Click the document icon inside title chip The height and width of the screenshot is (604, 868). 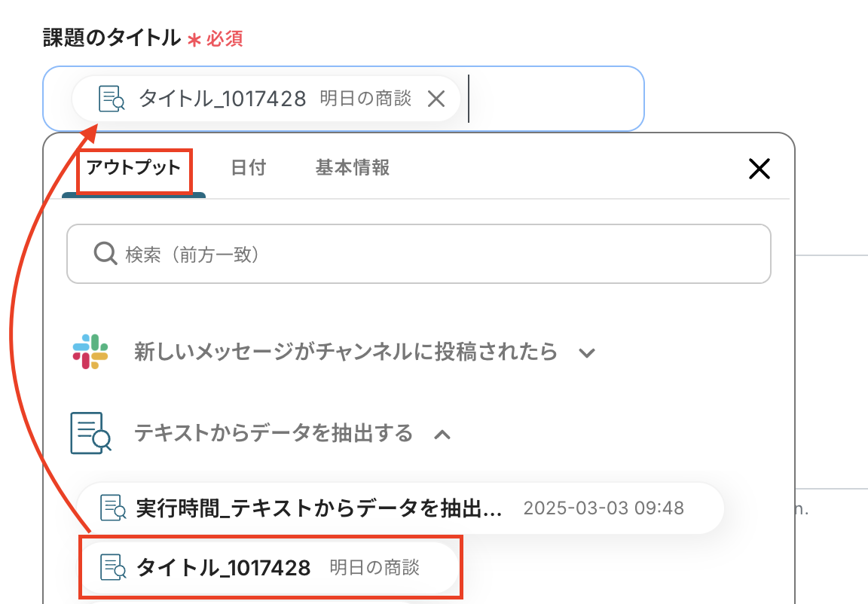pos(112,99)
